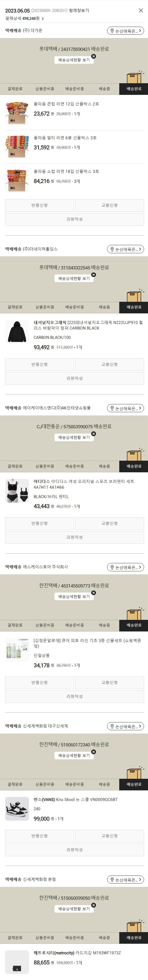Viewport: 148px width, 980px height.
Task: Select 결제완료 step in the 더네이쳐홀딩스 tracker
Action: (x=15, y=307)
